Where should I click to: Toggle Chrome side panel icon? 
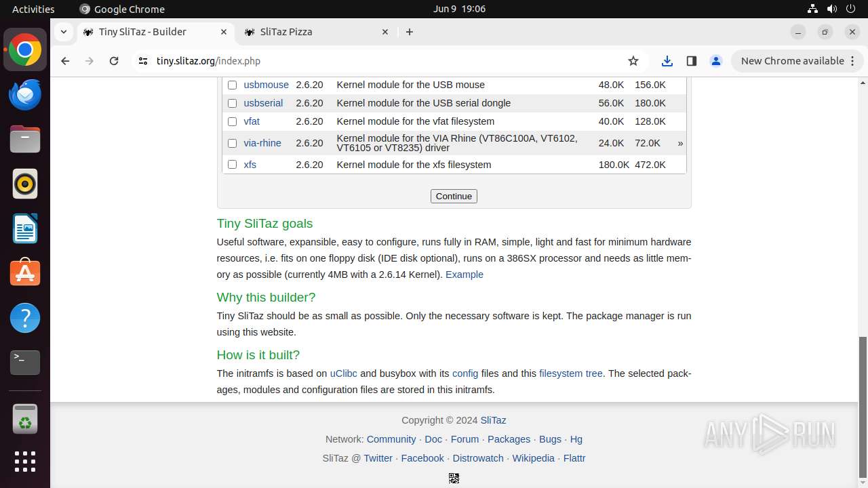pos(692,61)
